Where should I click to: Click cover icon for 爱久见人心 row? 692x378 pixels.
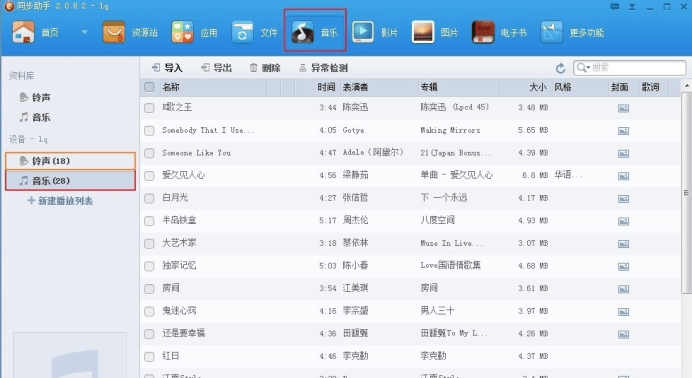click(x=623, y=176)
